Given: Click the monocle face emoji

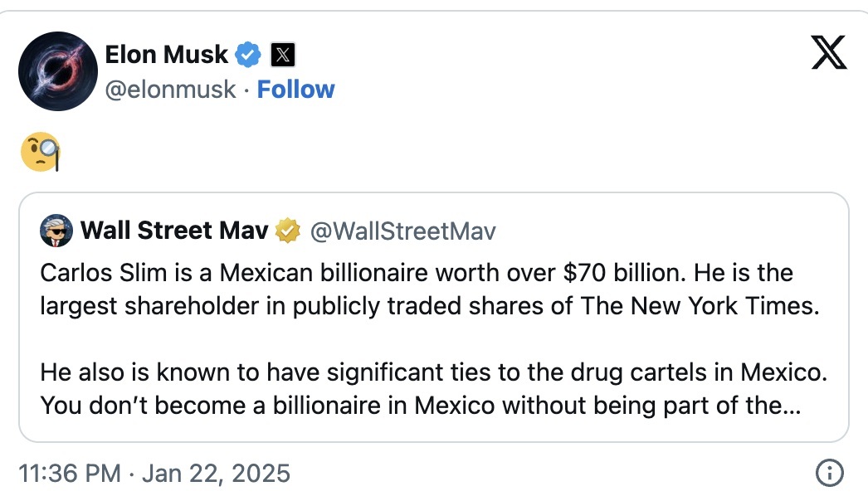Looking at the screenshot, I should pyautogui.click(x=41, y=152).
